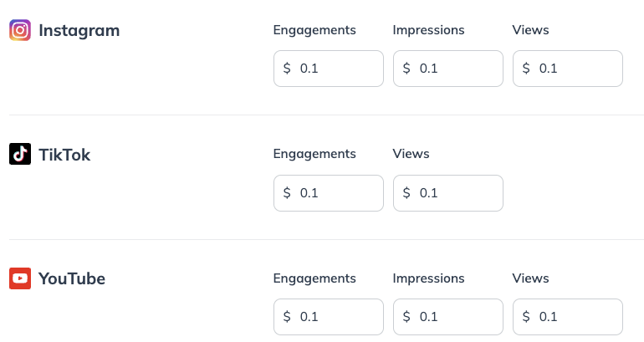Focus the Instagram Impressions price field

tap(448, 69)
